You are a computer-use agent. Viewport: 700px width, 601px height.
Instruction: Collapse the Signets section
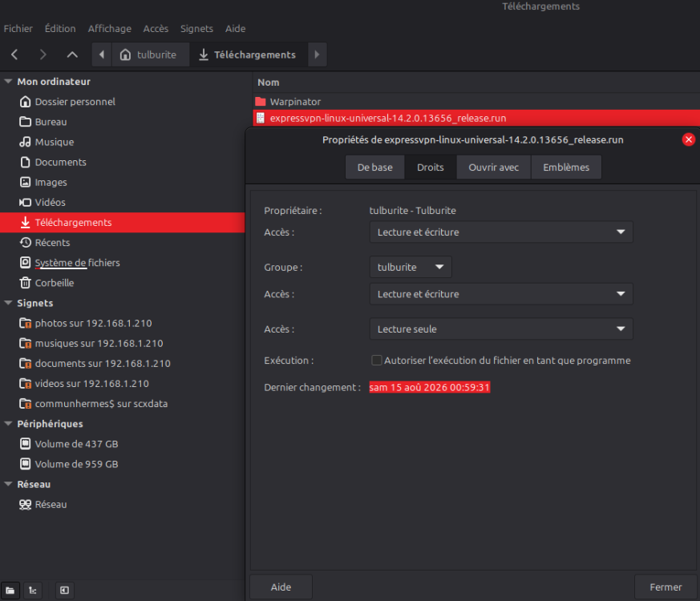pos(8,303)
